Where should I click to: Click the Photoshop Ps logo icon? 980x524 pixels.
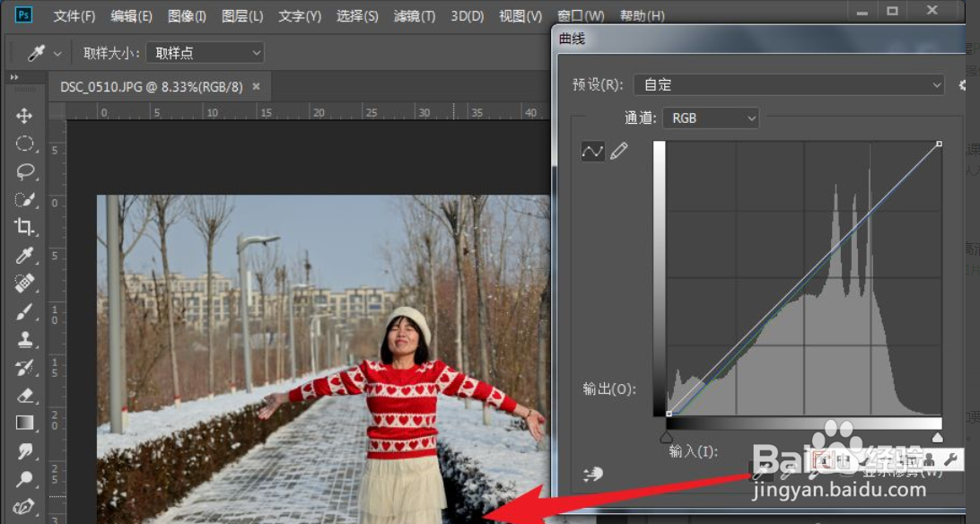[23, 14]
